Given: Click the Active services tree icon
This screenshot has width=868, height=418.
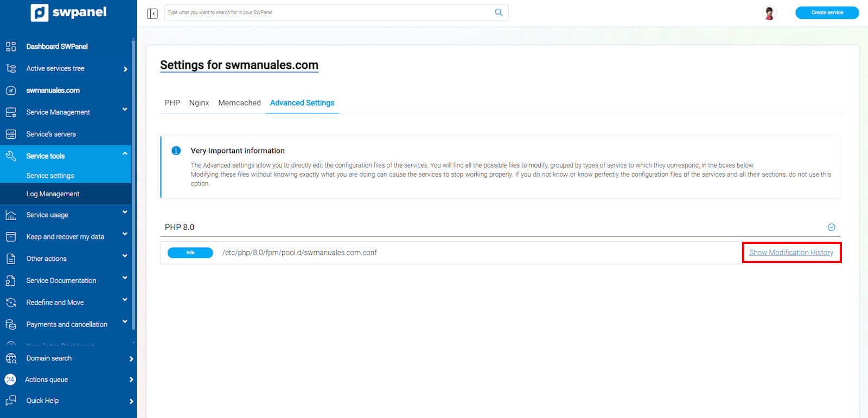Looking at the screenshot, I should click(11, 68).
